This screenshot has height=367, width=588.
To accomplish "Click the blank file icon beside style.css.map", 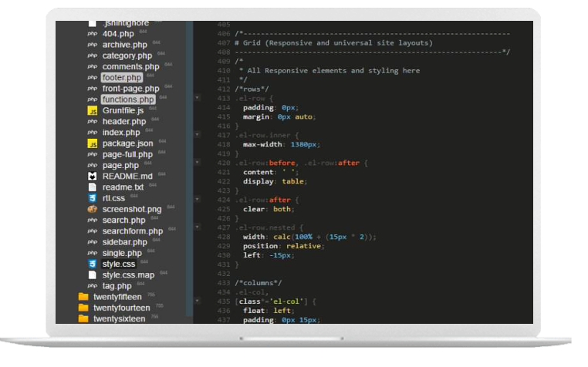I will (93, 274).
